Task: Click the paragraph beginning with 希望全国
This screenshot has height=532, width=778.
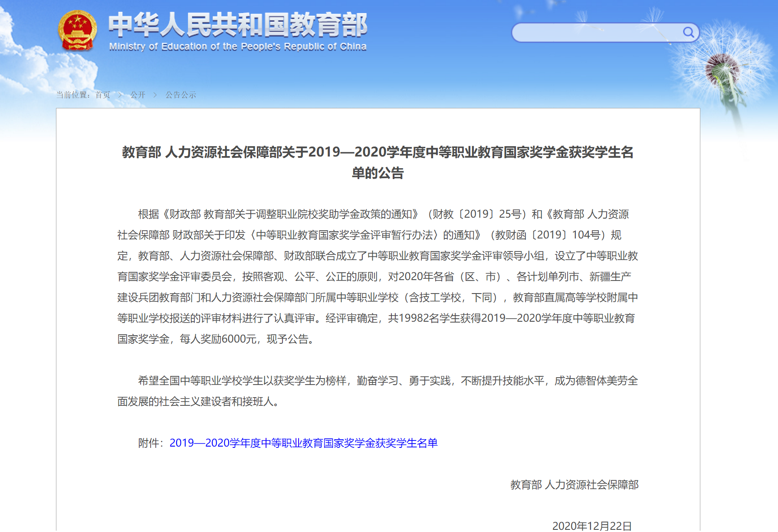Action: (x=378, y=391)
